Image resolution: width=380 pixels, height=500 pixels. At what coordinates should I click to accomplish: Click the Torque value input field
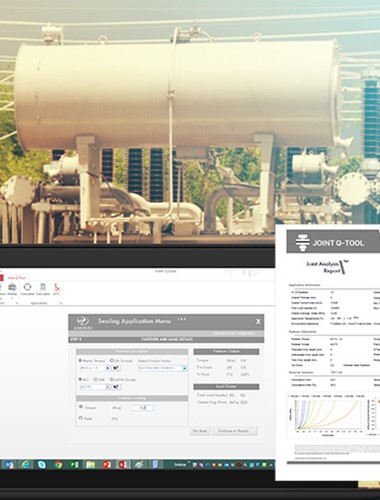[142, 408]
